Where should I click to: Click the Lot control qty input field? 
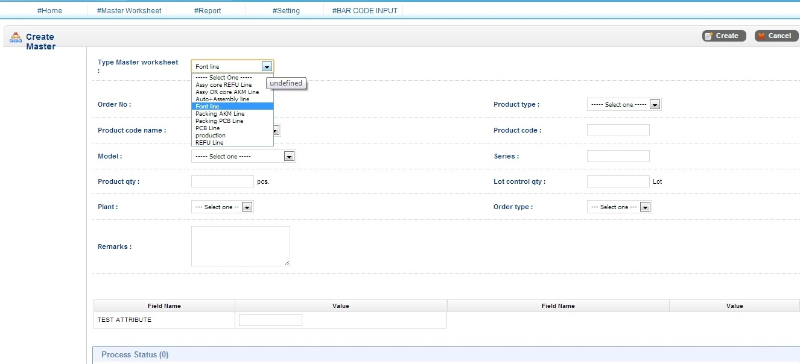(x=618, y=181)
